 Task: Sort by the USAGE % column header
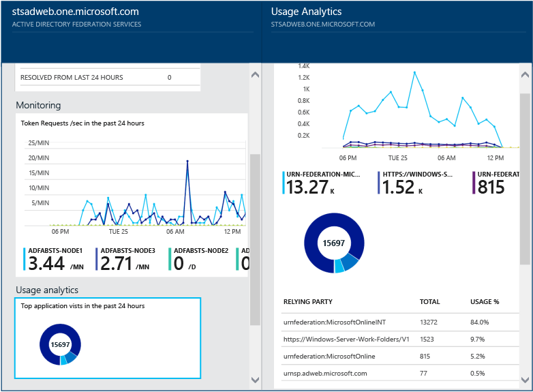tap(485, 301)
